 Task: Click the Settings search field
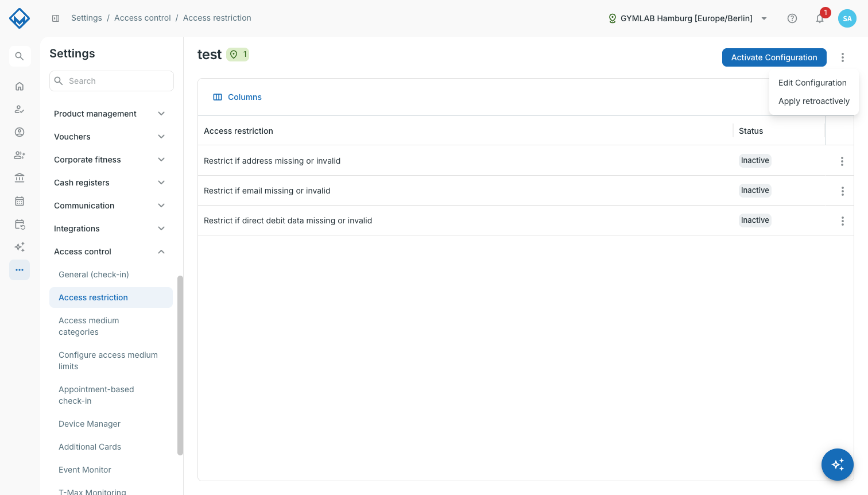[x=111, y=81]
